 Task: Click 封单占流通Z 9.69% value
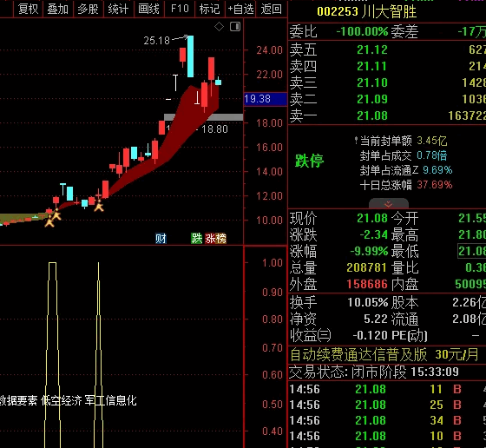click(x=437, y=170)
